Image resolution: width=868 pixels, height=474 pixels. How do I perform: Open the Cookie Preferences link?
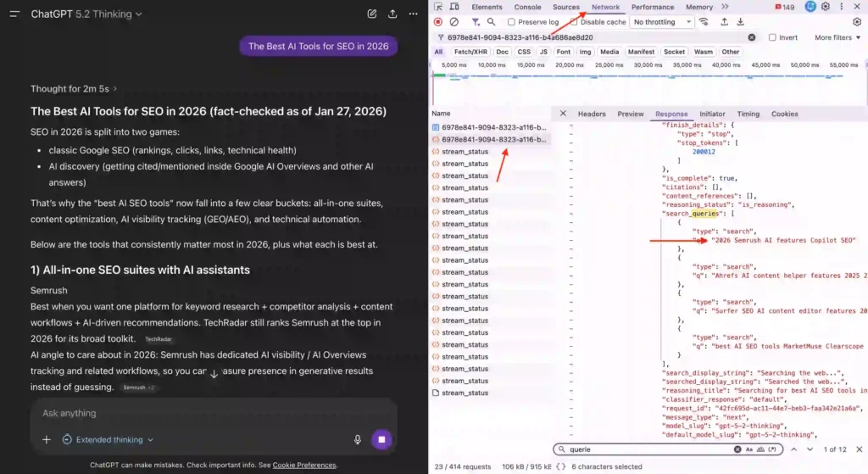304,466
